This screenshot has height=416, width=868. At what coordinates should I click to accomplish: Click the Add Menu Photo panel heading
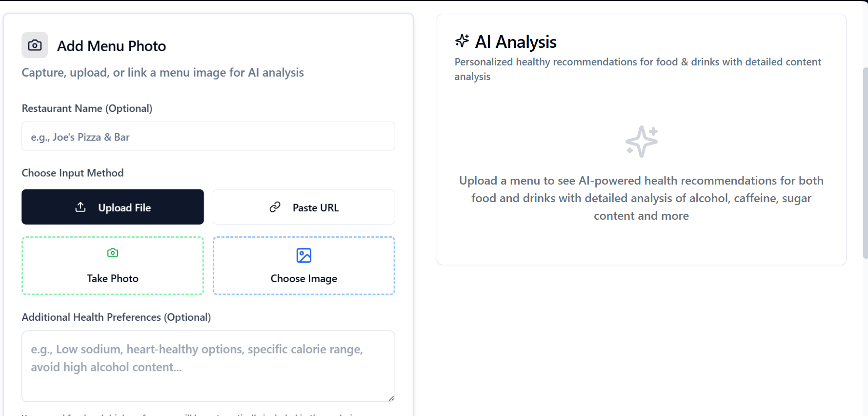click(111, 45)
